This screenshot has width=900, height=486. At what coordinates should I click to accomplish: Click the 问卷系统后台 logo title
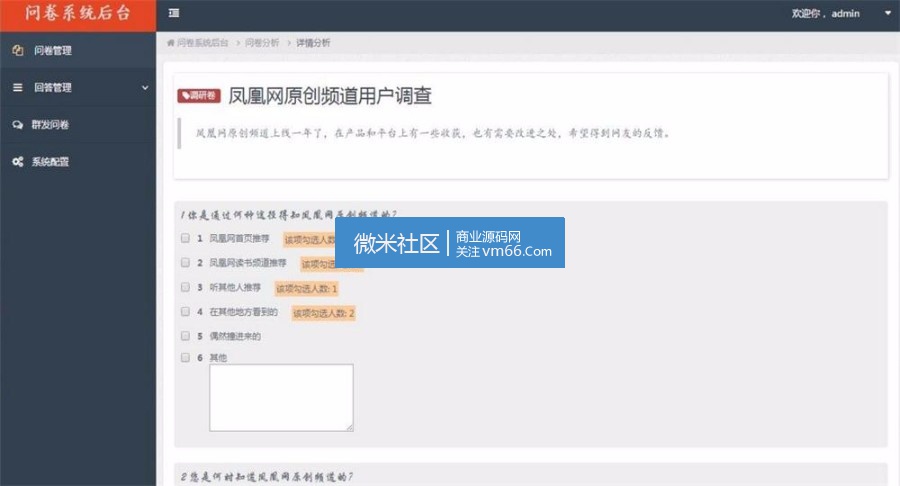pos(78,13)
